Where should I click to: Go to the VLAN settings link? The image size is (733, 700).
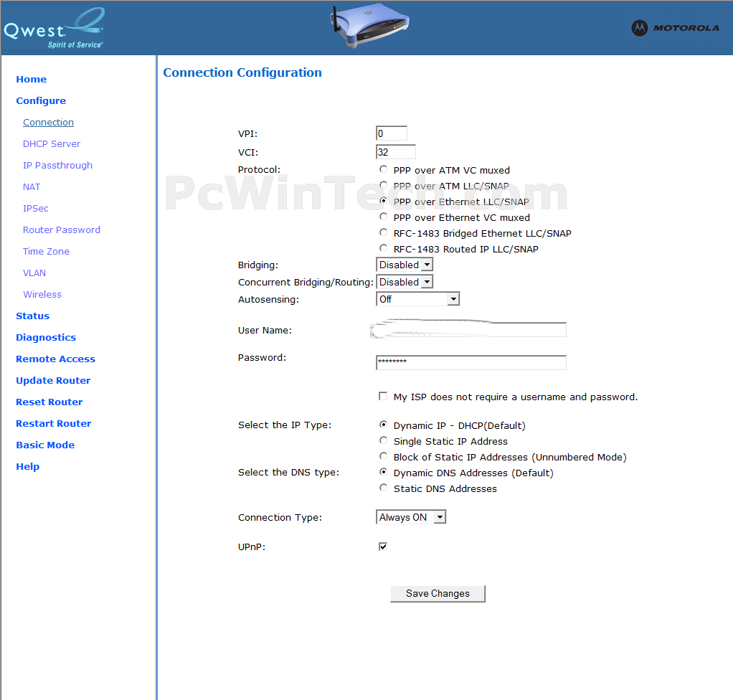[x=34, y=273]
